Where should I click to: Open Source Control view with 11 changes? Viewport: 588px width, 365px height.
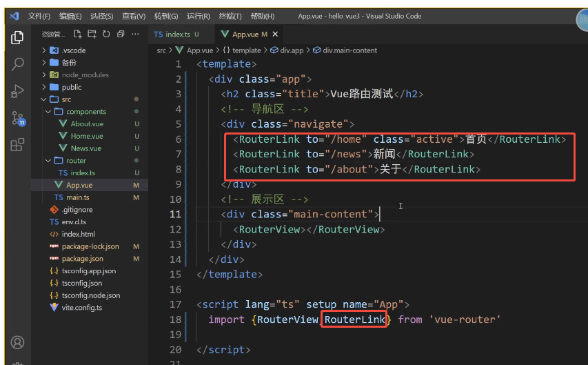18,118
